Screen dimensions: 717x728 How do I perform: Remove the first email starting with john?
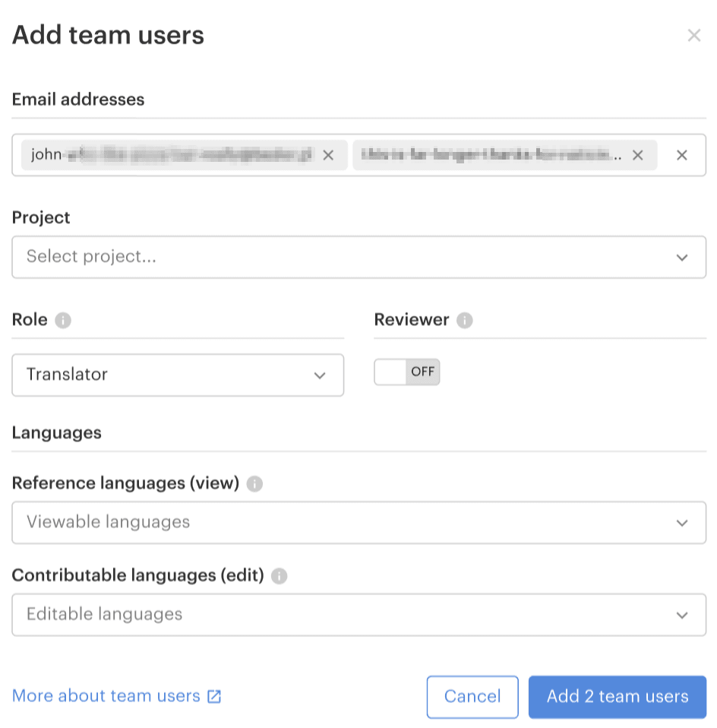[328, 155]
